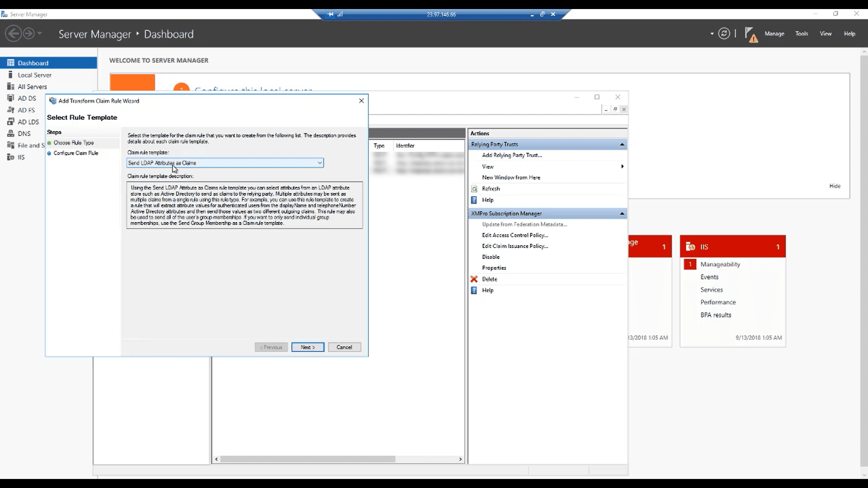
Task: Open the Tools menu
Action: tap(802, 33)
